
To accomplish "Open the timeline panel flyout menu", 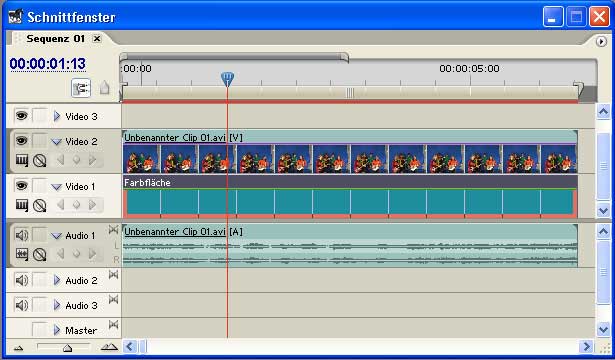I will 601,41.
